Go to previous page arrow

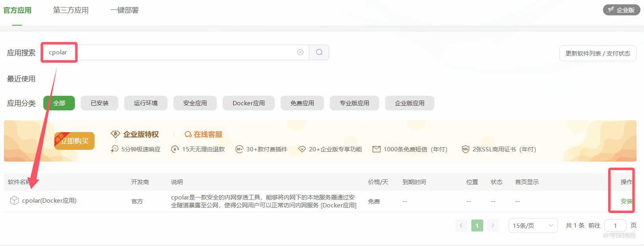tap(461, 225)
